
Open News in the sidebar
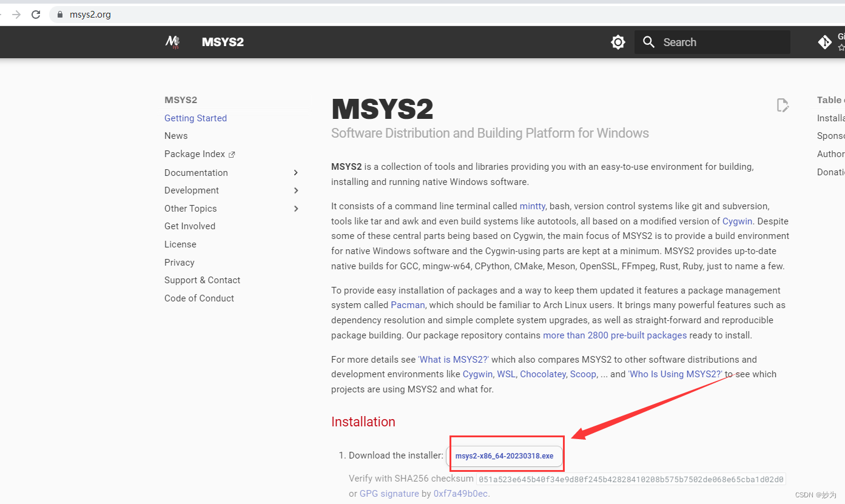point(176,136)
